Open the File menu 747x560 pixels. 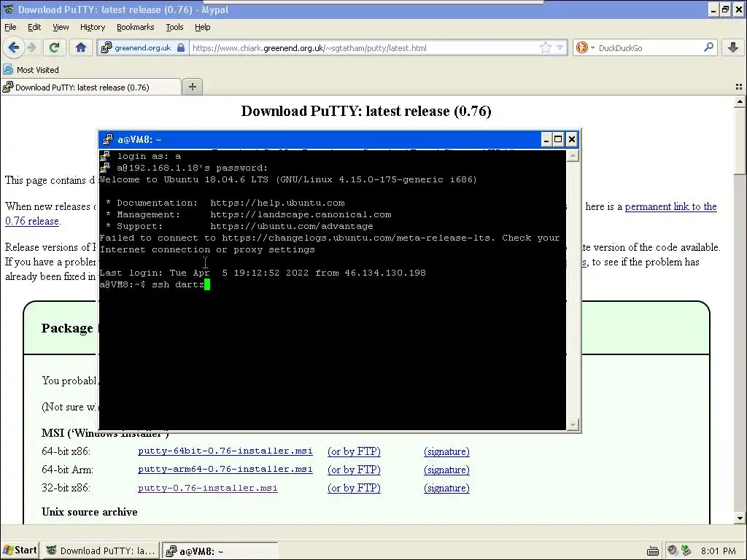[10, 27]
